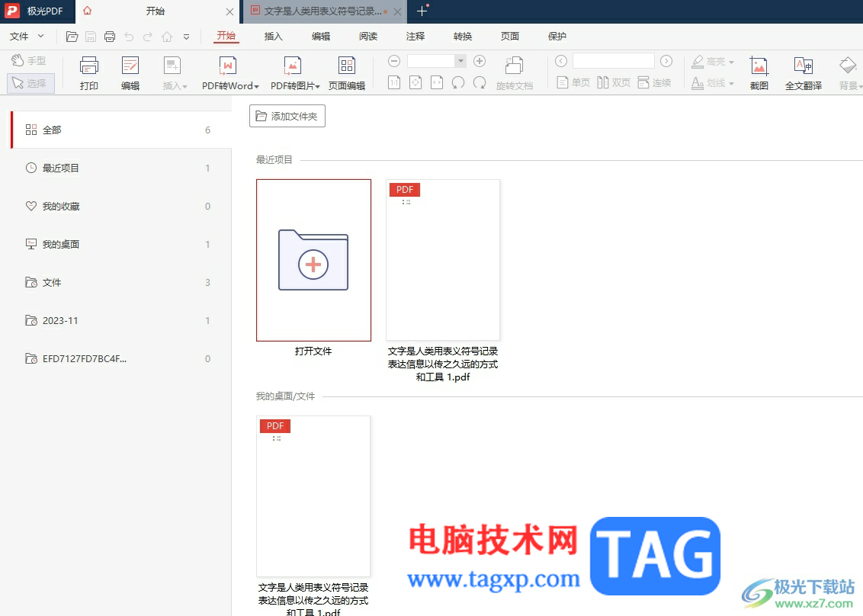Click the undo arrow in quick toolbar
This screenshot has height=616, width=863.
(x=129, y=37)
